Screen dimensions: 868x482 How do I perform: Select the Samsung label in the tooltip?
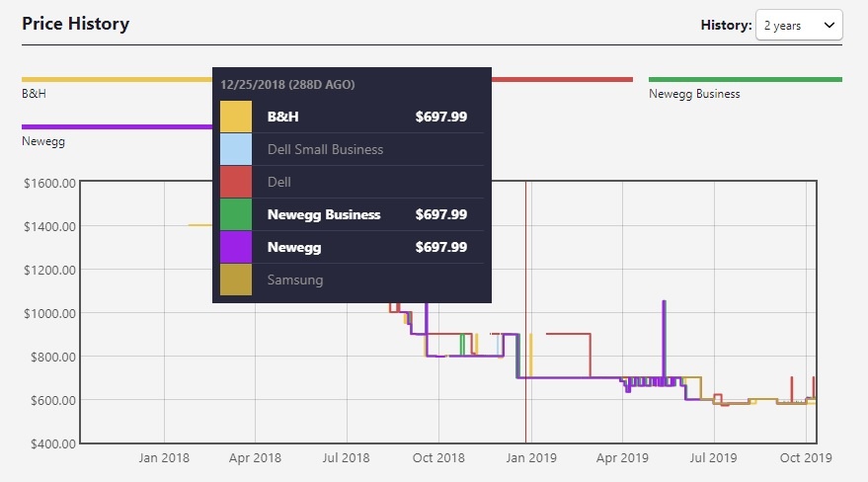pos(295,280)
